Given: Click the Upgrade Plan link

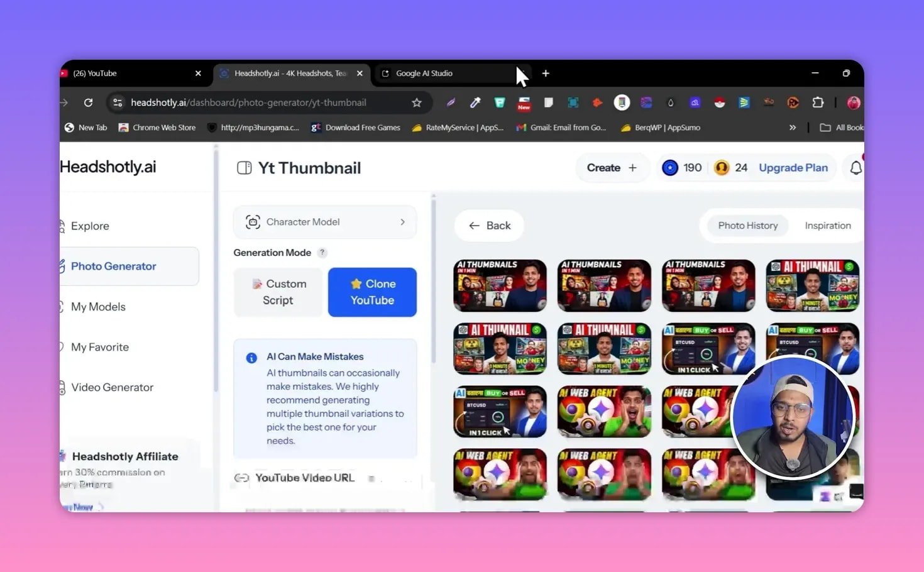Looking at the screenshot, I should click(x=793, y=167).
